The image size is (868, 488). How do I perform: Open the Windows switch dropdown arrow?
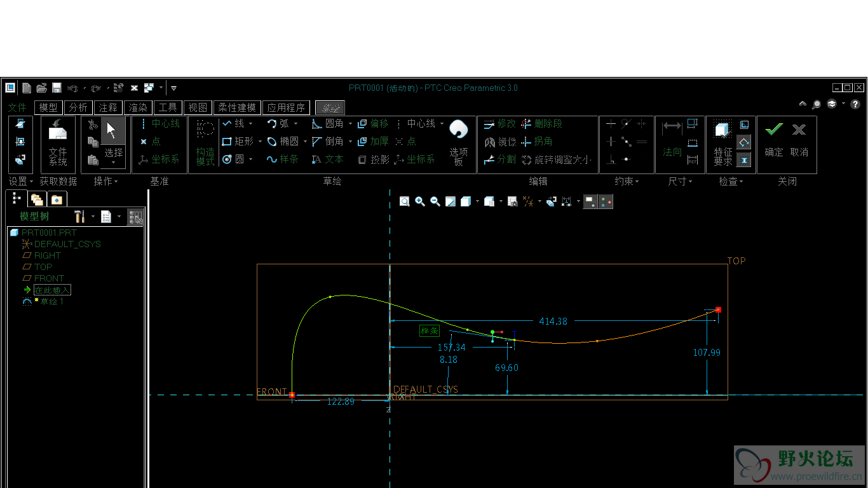click(161, 88)
